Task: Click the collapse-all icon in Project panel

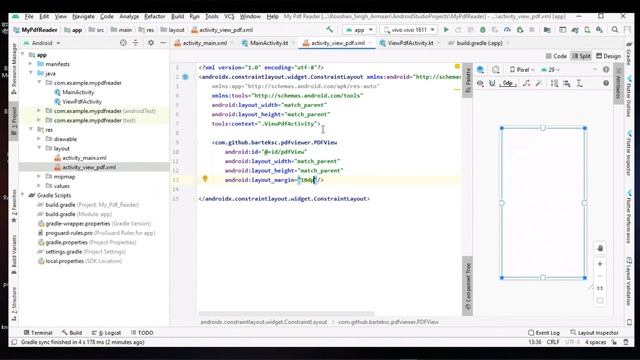Action: [x=136, y=43]
